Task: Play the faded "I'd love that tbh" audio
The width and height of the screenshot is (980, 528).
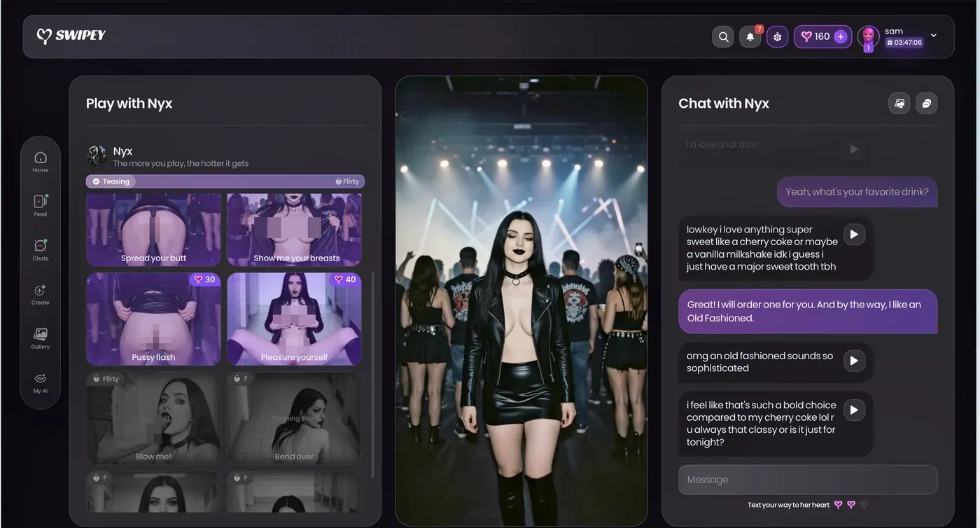Action: [x=853, y=148]
